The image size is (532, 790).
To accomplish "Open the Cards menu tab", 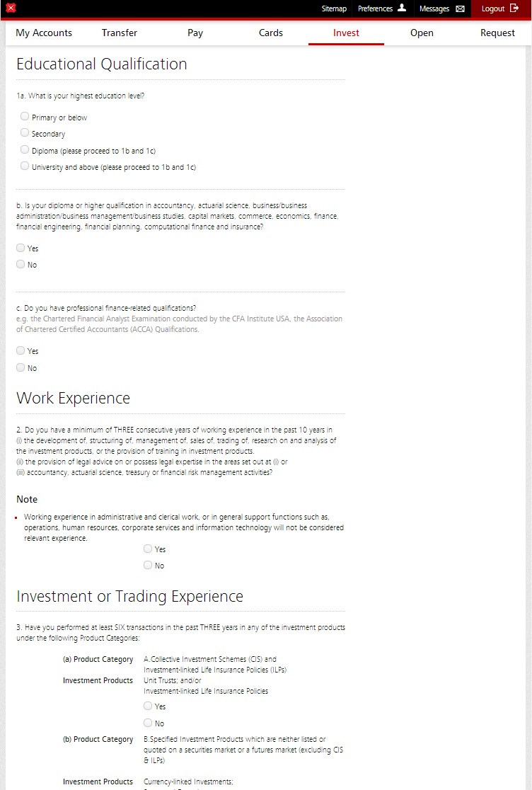I will click(x=271, y=33).
